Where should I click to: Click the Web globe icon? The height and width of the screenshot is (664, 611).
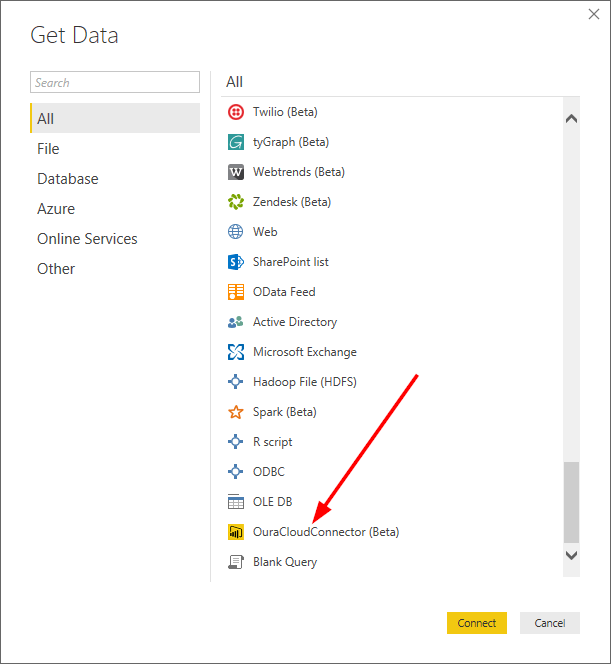point(235,232)
